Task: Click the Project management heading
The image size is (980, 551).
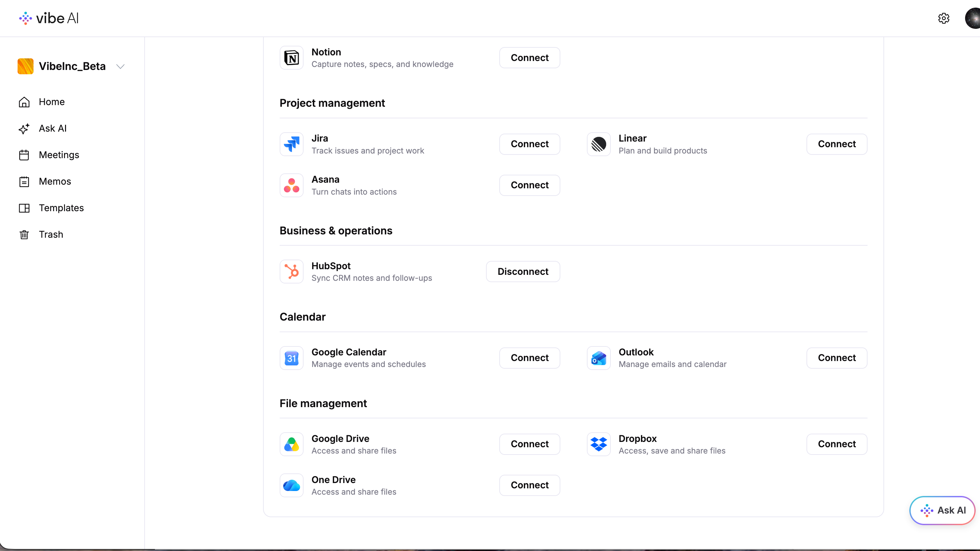Action: (332, 103)
